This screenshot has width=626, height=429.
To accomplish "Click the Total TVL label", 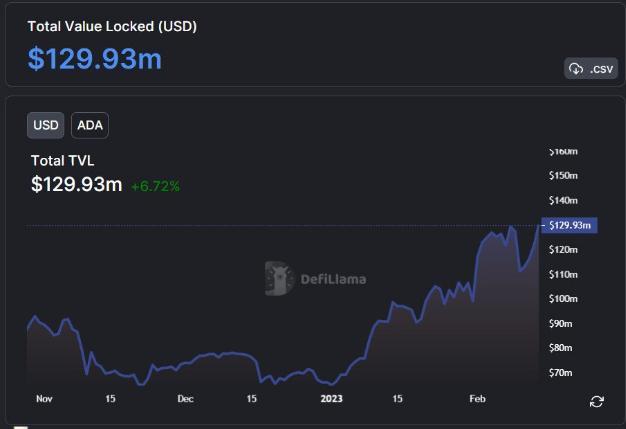I will [x=63, y=160].
